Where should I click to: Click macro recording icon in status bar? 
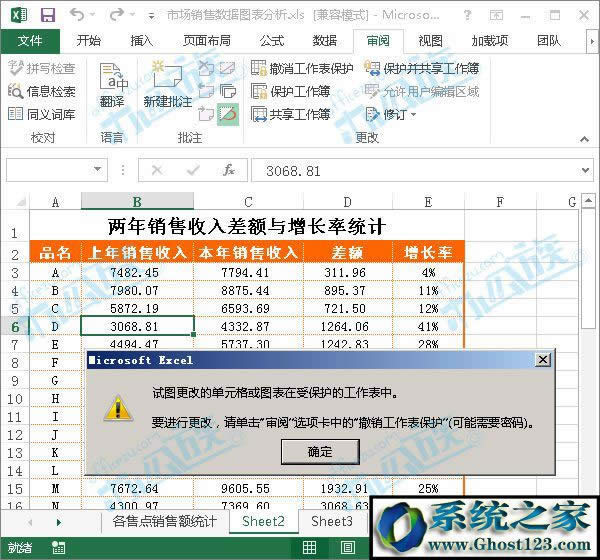(x=59, y=547)
